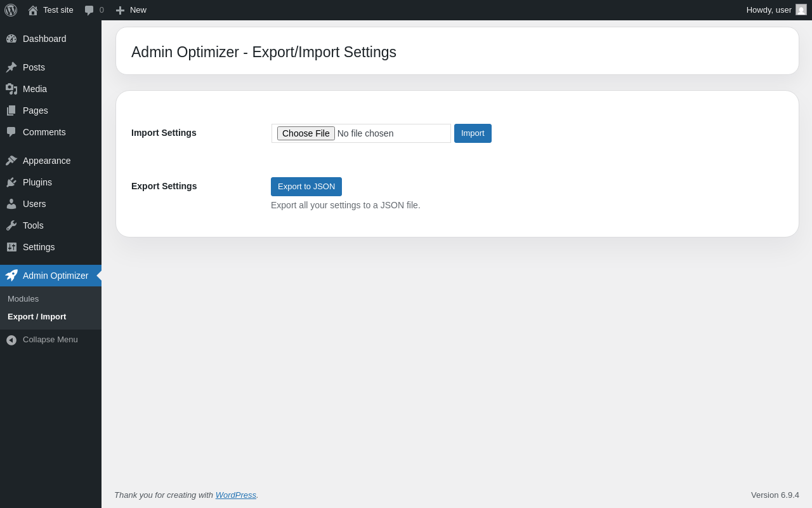This screenshot has width=812, height=508.
Task: Open the Test site home icon
Action: (33, 10)
